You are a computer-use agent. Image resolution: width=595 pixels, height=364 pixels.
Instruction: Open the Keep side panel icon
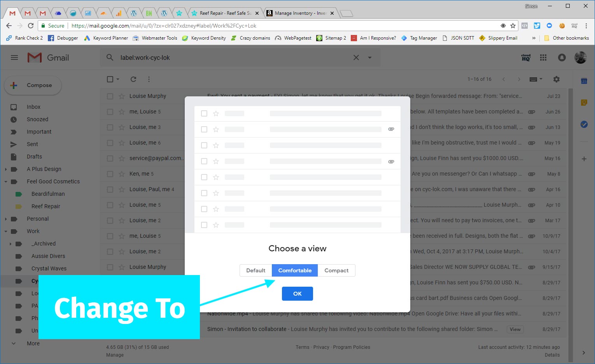pyautogui.click(x=584, y=103)
